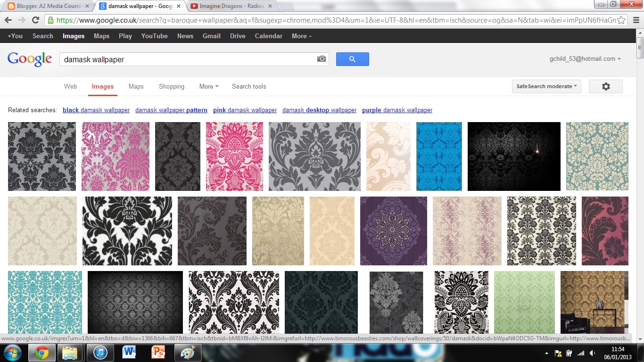Expand the More menu in the black bar

(302, 36)
